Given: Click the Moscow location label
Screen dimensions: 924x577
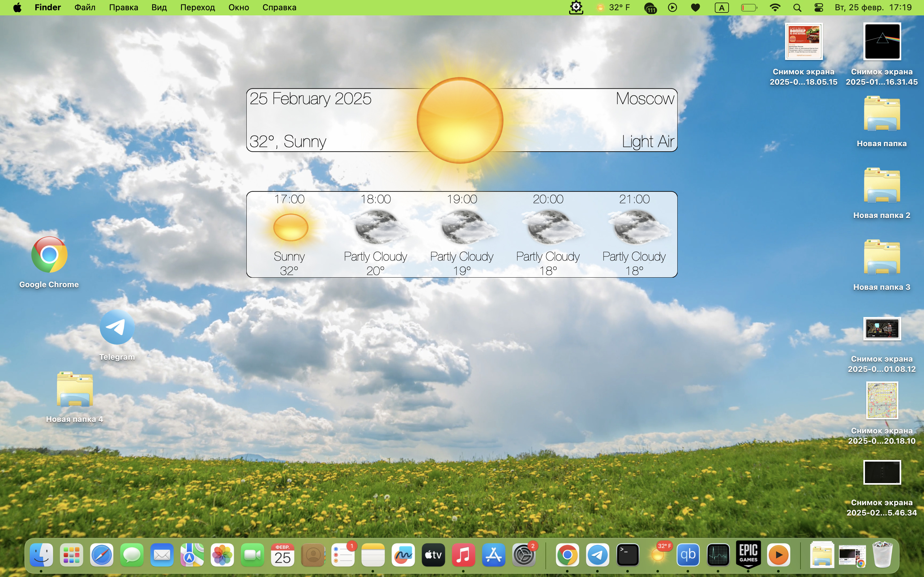Looking at the screenshot, I should pos(645,99).
